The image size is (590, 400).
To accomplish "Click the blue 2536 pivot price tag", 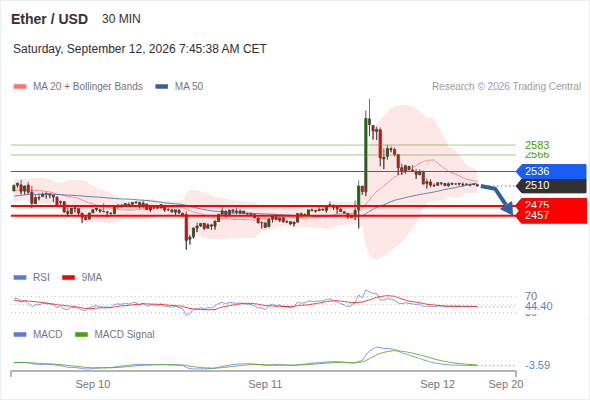I will pyautogui.click(x=551, y=171).
